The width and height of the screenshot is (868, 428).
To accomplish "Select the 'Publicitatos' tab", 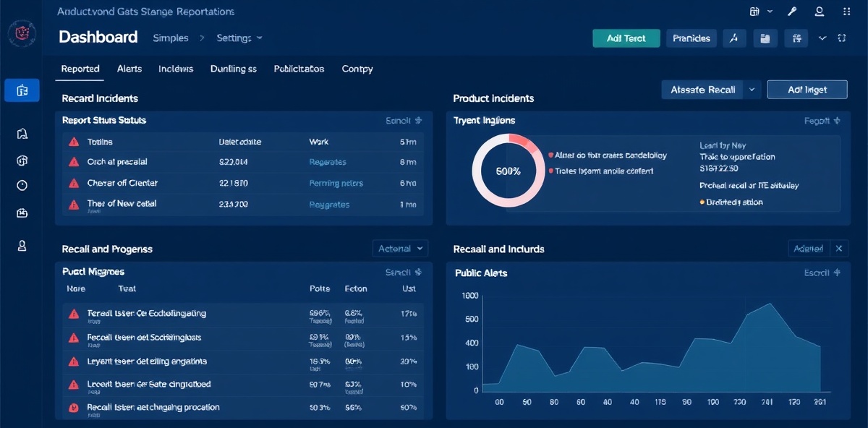I will pyautogui.click(x=299, y=69).
